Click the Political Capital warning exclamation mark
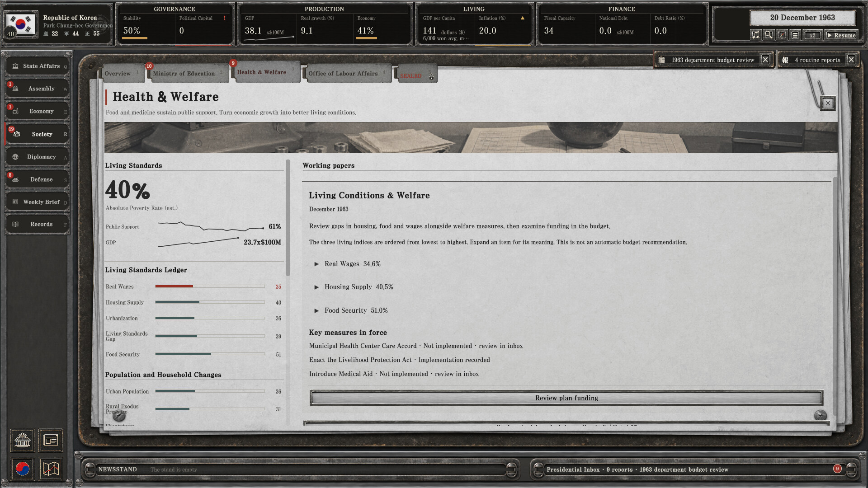 pyautogui.click(x=225, y=18)
